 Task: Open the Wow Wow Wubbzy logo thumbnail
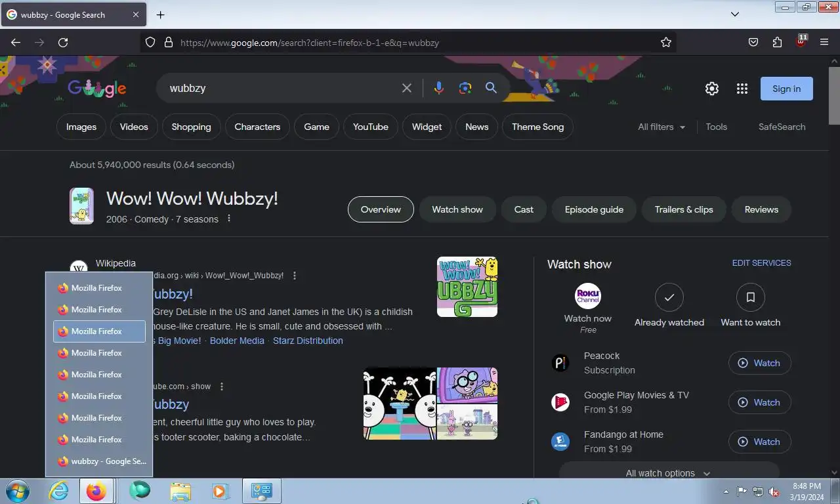467,287
